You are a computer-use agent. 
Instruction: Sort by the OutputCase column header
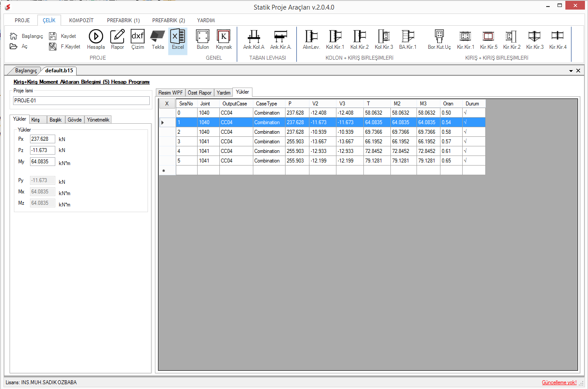click(236, 104)
